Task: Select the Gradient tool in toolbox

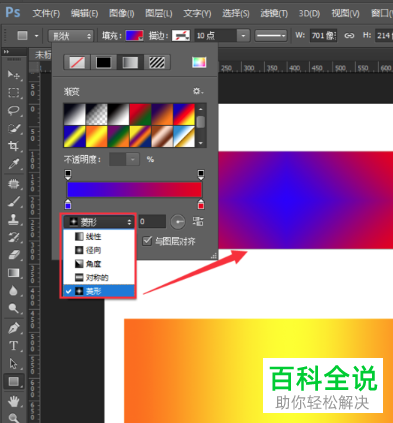Action: tap(13, 273)
